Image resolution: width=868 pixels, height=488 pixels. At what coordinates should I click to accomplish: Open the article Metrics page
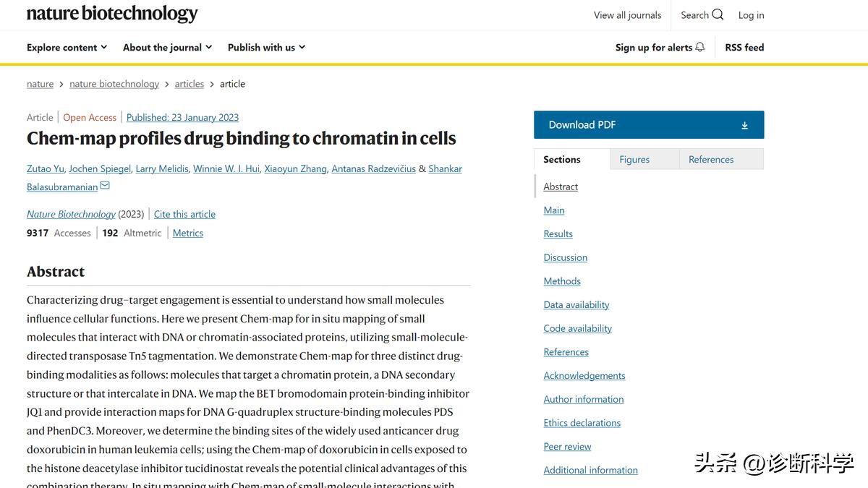click(x=187, y=233)
